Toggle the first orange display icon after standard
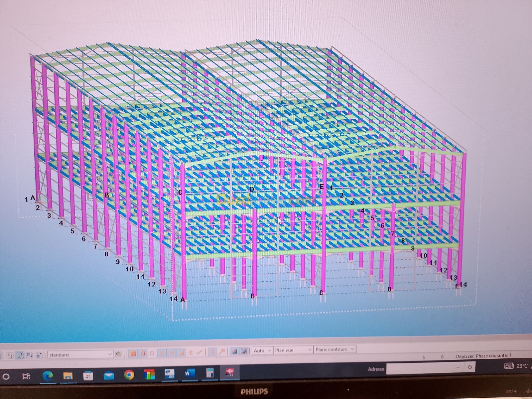532x399 pixels. coord(133,353)
